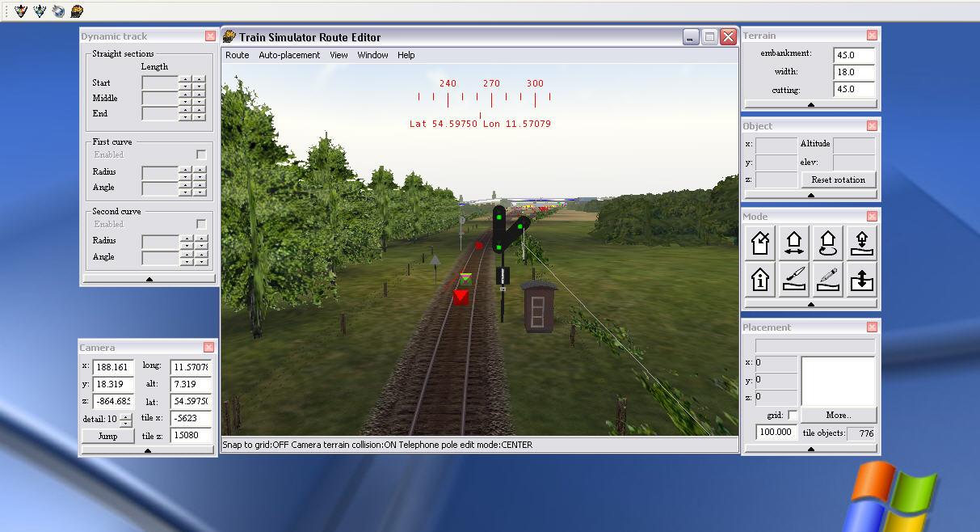The height and width of the screenshot is (532, 980).
Task: Click the Jump button in Camera panel
Action: pyautogui.click(x=107, y=436)
